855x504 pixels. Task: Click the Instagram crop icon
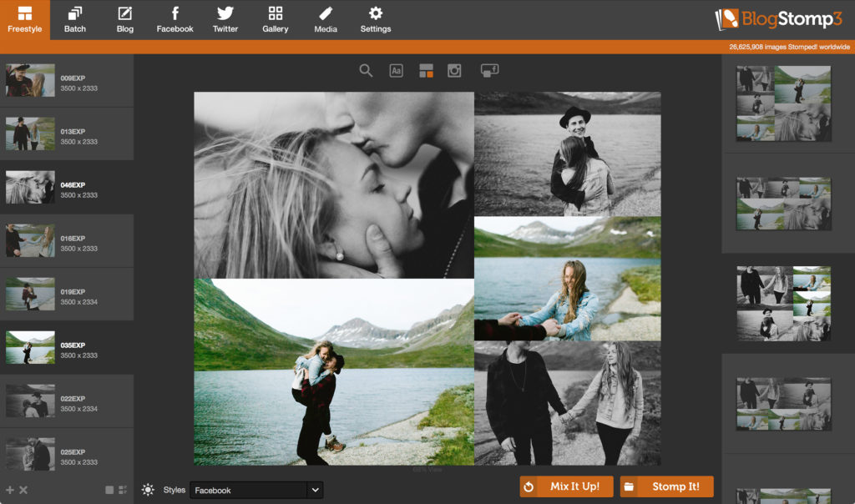454,71
